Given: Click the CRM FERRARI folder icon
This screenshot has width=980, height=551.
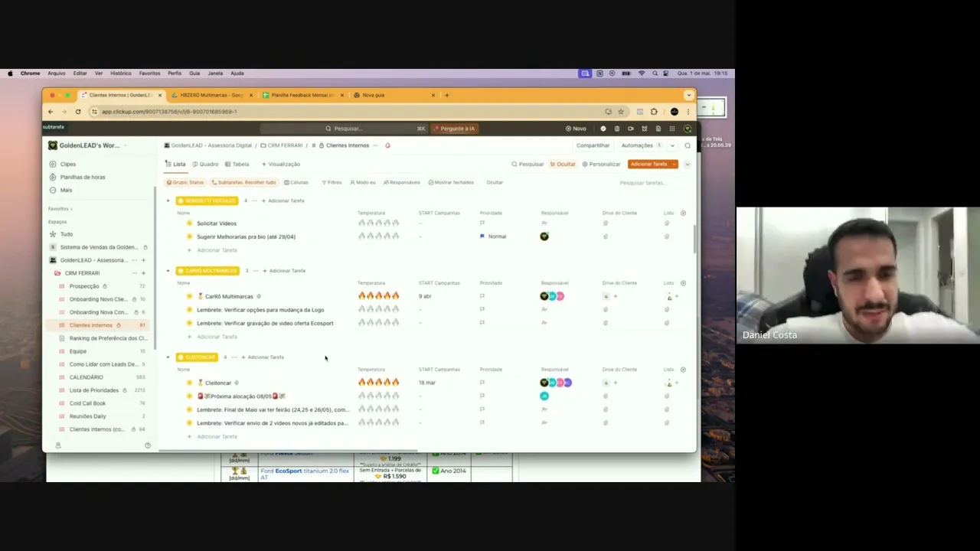Looking at the screenshot, I should click(57, 273).
